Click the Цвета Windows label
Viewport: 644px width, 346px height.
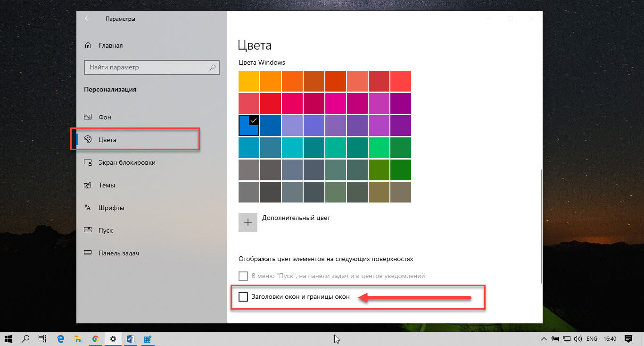tap(262, 62)
